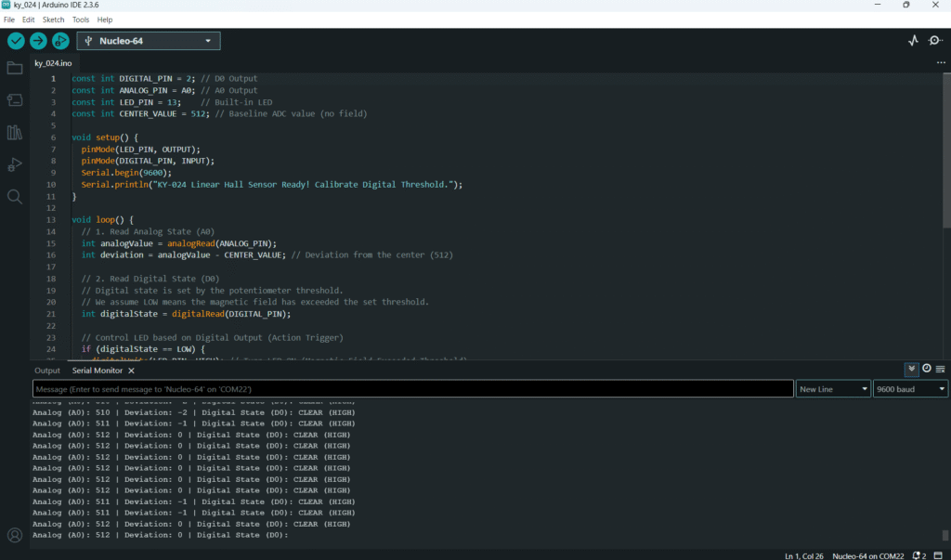Screen dimensions: 951x560
Task: Open the Sketch menu
Action: pyautogui.click(x=54, y=20)
